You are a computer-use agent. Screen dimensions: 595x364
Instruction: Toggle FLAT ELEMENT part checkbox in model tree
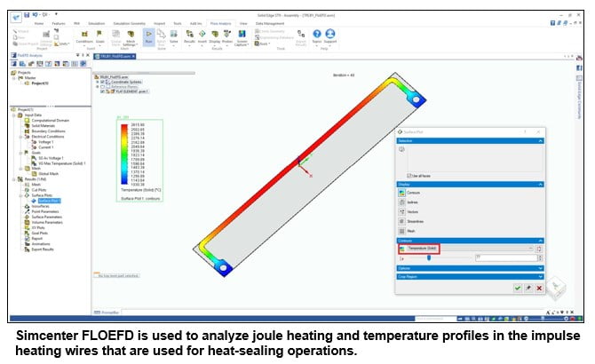(102, 91)
